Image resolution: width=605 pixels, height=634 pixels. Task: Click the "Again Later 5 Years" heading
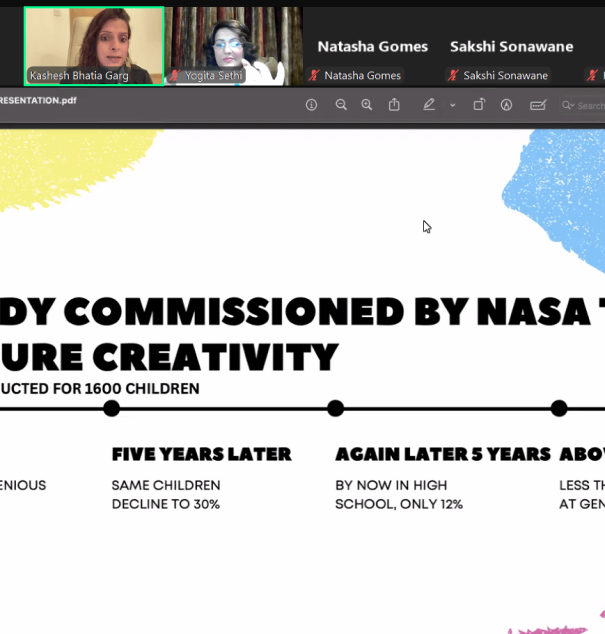(443, 454)
